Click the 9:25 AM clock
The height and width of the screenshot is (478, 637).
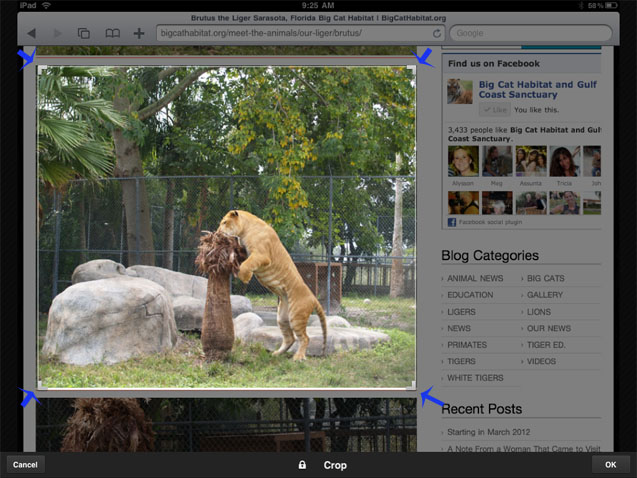point(318,5)
